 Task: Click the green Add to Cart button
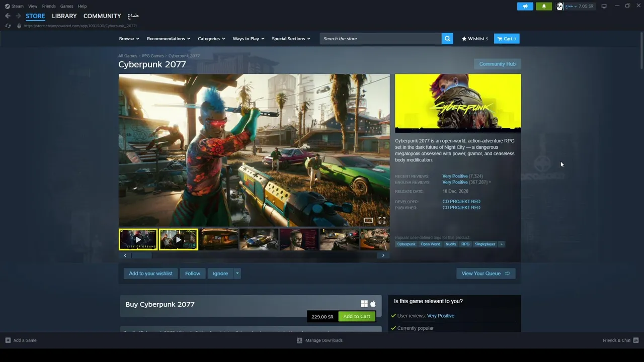coord(357,316)
